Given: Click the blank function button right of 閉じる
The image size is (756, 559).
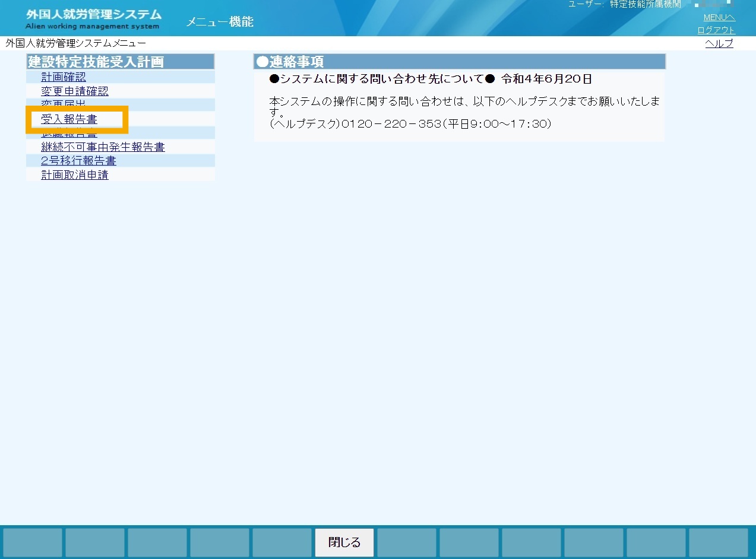Looking at the screenshot, I should 407,542.
